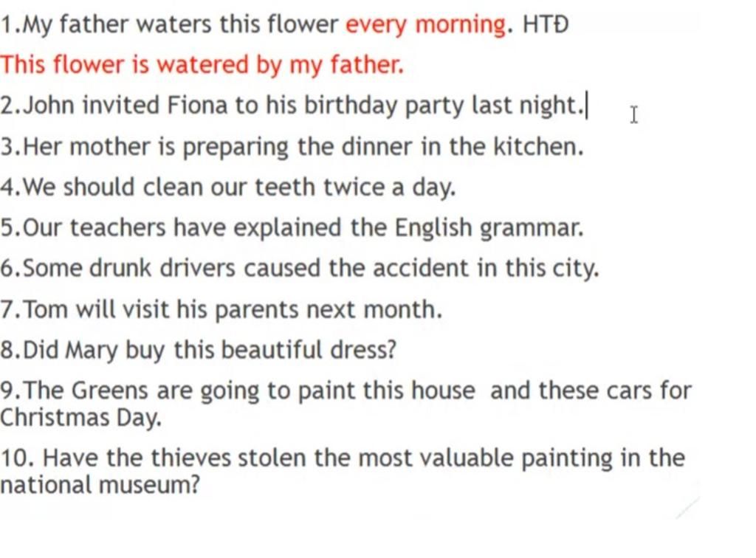Click the word 'visit' in sentence 7
Screen dimensions: 756x558
pos(146,309)
